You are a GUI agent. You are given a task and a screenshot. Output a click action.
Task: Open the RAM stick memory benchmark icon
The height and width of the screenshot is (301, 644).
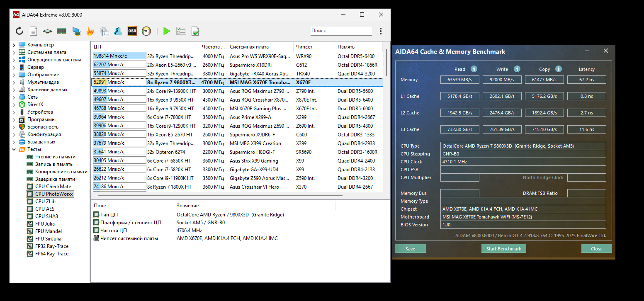(x=62, y=31)
